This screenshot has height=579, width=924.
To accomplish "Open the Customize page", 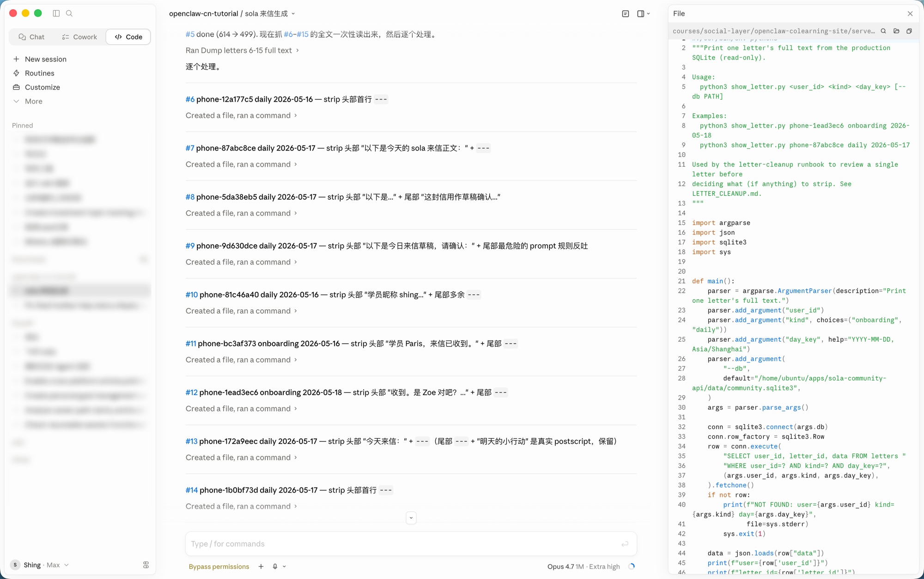I will click(42, 87).
